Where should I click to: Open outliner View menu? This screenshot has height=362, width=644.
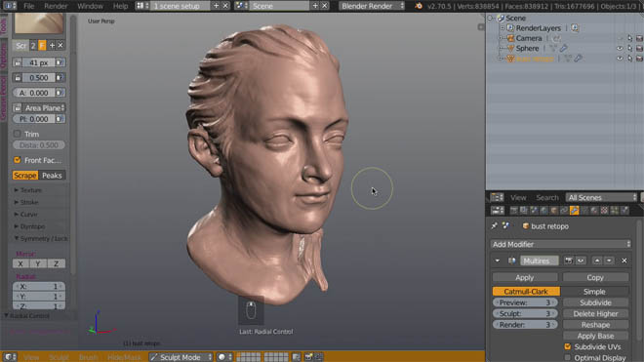pyautogui.click(x=518, y=198)
